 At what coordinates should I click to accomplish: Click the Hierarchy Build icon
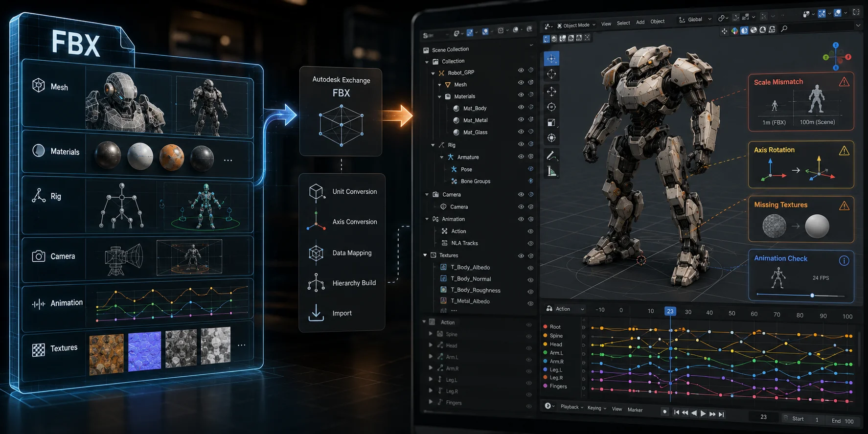(316, 283)
